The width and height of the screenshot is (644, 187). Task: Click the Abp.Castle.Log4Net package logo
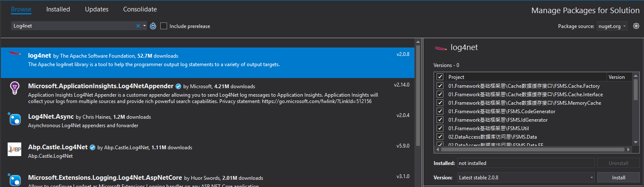15,150
